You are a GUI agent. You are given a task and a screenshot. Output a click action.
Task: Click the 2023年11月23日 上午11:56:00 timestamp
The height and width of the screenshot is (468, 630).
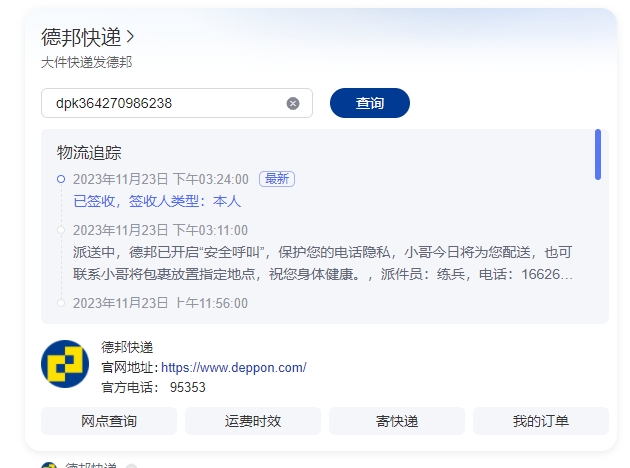click(x=160, y=303)
